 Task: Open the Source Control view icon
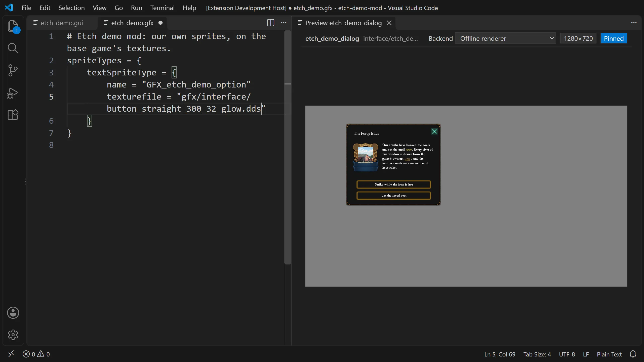13,70
